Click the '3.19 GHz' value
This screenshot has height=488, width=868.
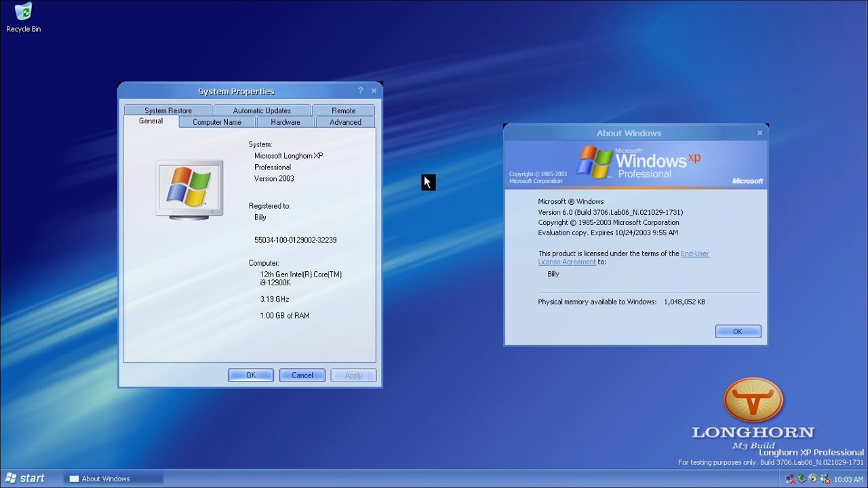275,299
